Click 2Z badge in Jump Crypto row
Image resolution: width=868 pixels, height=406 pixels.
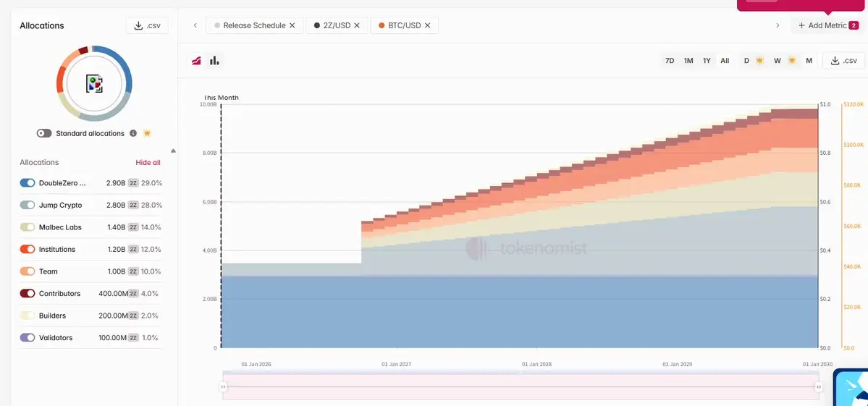[x=133, y=206]
